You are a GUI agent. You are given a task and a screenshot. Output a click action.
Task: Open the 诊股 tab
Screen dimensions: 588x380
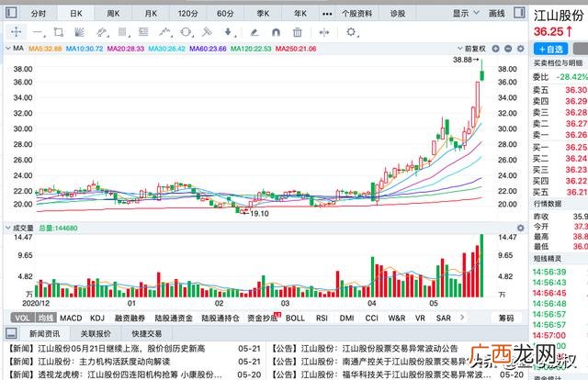point(398,14)
